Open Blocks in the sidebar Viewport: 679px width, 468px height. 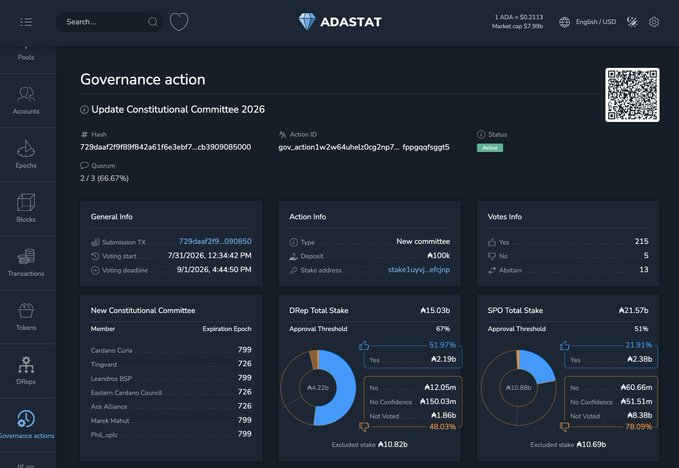(26, 209)
